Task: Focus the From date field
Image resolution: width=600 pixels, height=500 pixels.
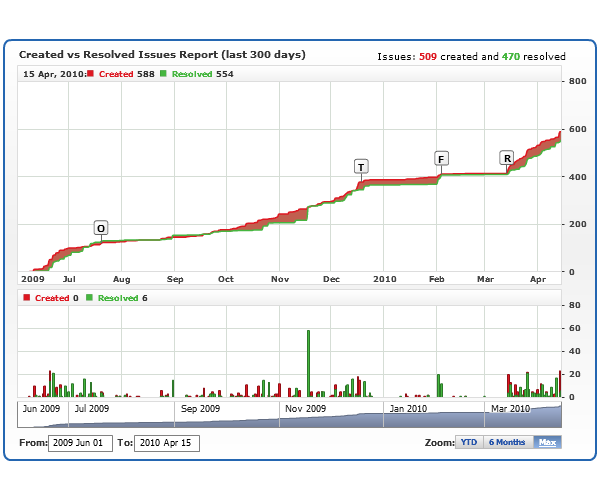Action: tap(80, 443)
